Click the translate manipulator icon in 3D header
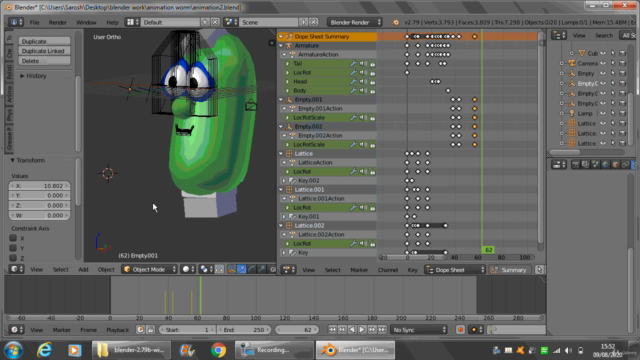The image size is (640, 360). point(242,269)
